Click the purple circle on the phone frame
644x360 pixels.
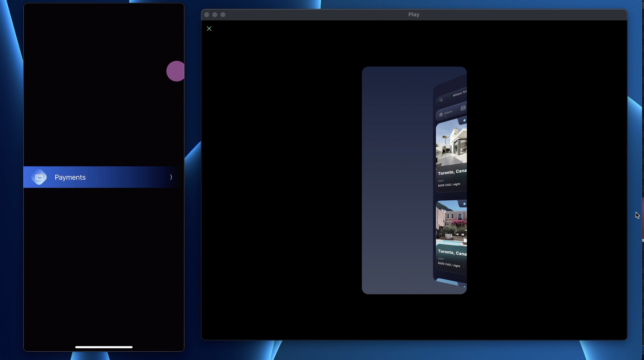175,71
